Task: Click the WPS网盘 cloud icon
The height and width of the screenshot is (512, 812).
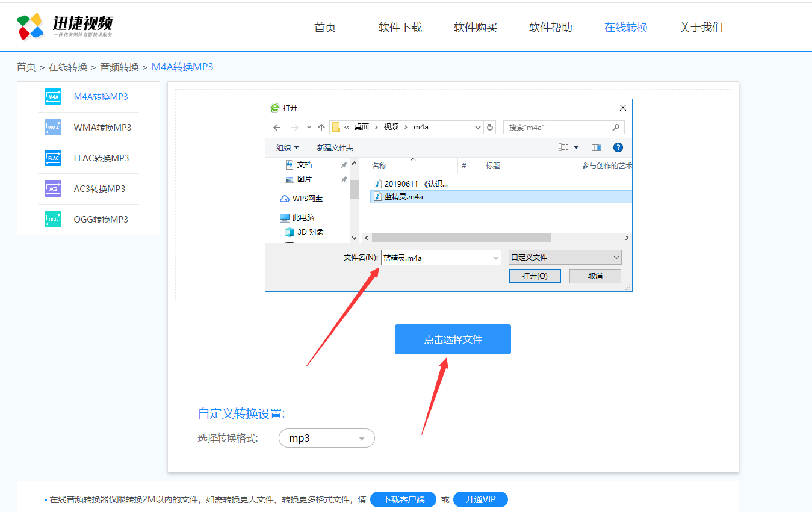Action: coord(284,198)
